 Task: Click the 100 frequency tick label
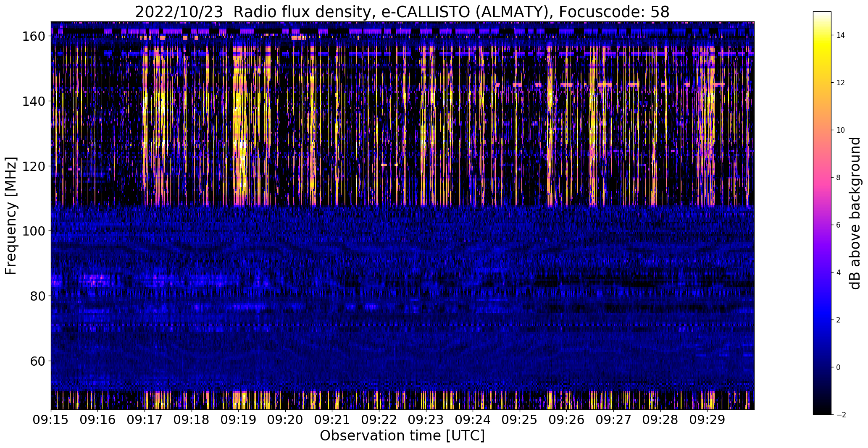click(33, 231)
